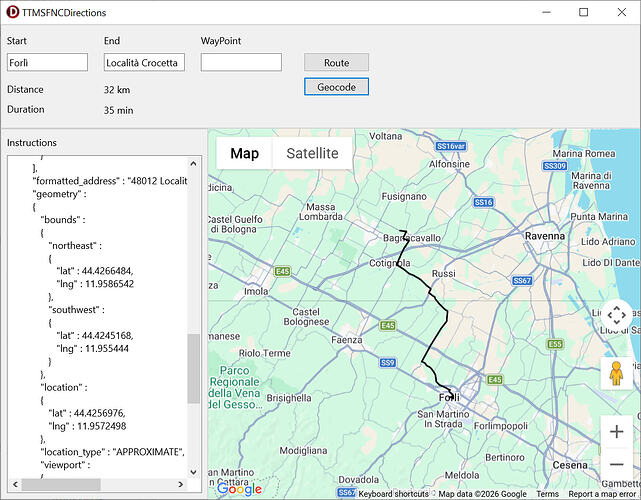Zoom out with the minus map button
This screenshot has width=641, height=500.
[616, 464]
